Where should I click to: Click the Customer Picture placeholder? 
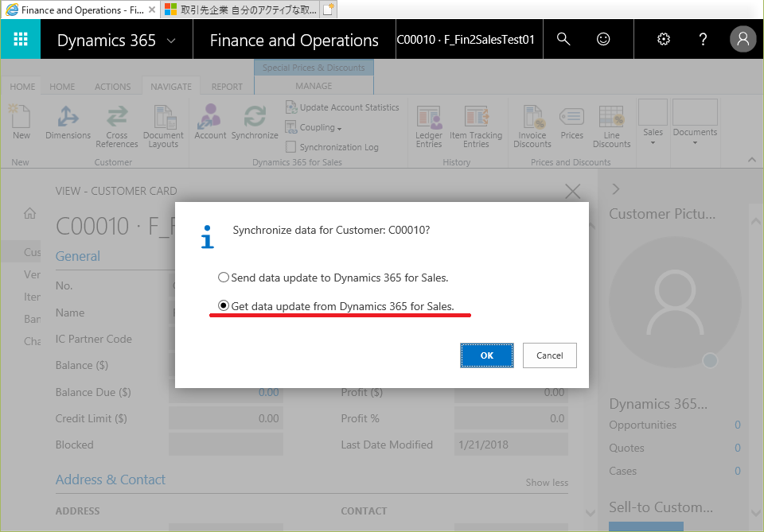click(676, 302)
